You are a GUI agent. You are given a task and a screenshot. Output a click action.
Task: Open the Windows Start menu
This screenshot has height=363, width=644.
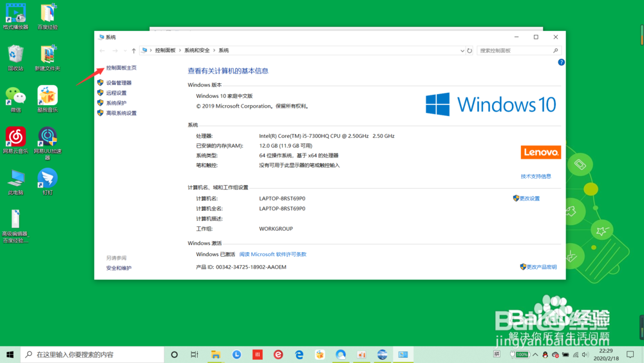[x=10, y=355]
